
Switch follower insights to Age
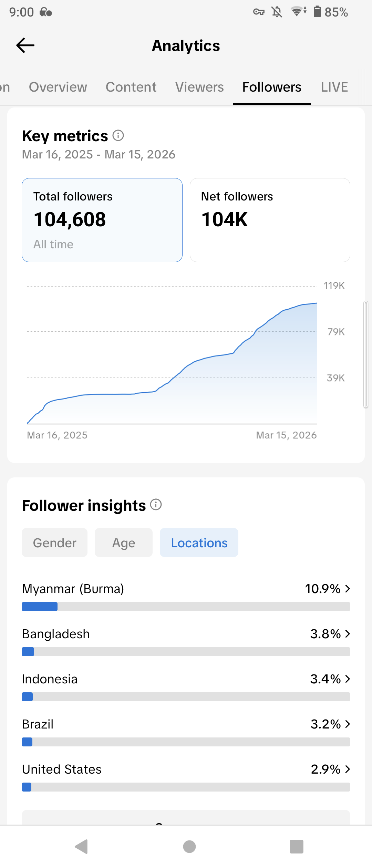tap(124, 543)
